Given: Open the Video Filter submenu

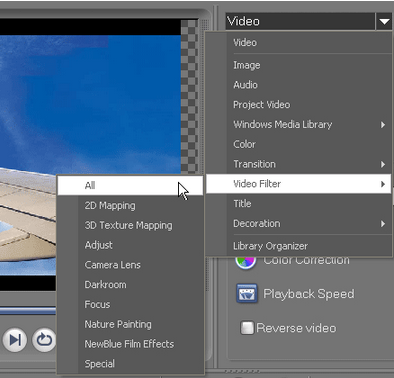Looking at the screenshot, I should click(298, 184).
